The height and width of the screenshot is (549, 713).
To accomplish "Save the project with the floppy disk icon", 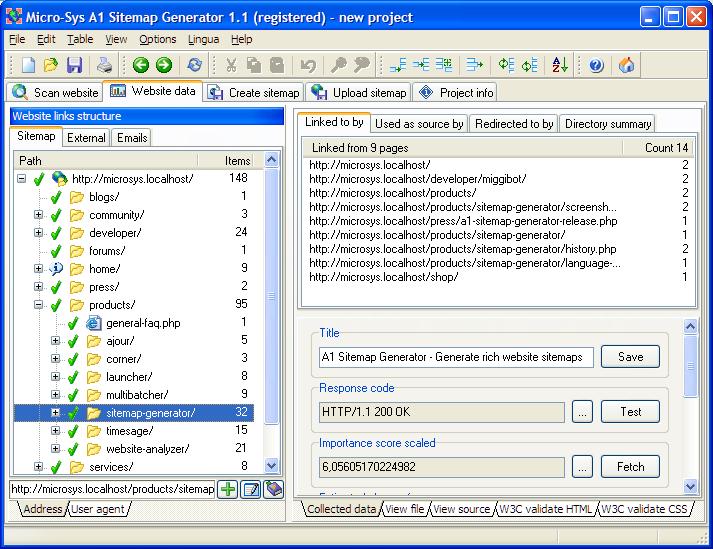I will [x=74, y=65].
